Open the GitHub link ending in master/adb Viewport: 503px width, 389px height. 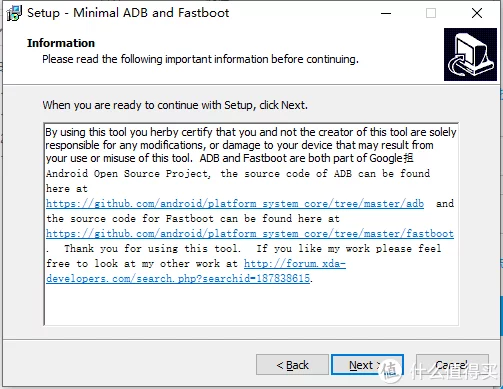235,203
